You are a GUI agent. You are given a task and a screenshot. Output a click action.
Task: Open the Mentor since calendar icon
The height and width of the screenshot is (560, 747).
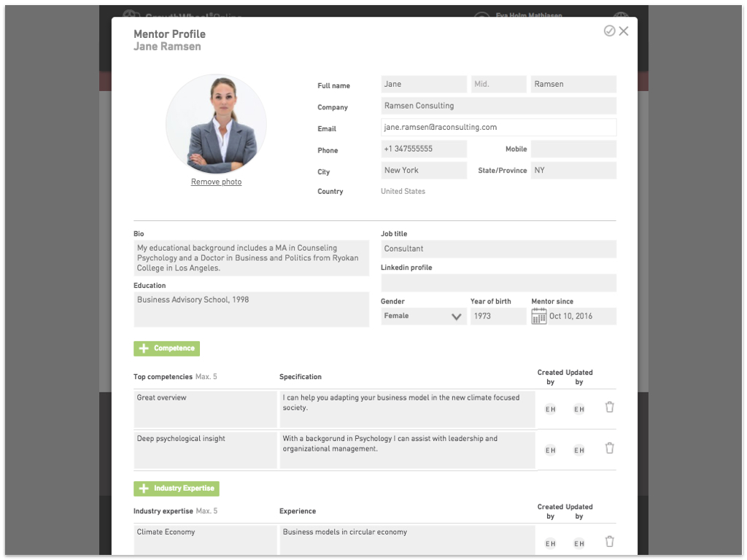pos(539,316)
